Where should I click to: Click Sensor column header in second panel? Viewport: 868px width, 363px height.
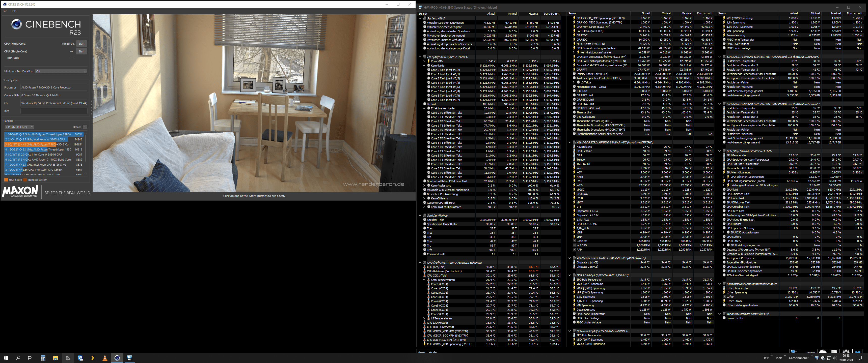pyautogui.click(x=572, y=13)
